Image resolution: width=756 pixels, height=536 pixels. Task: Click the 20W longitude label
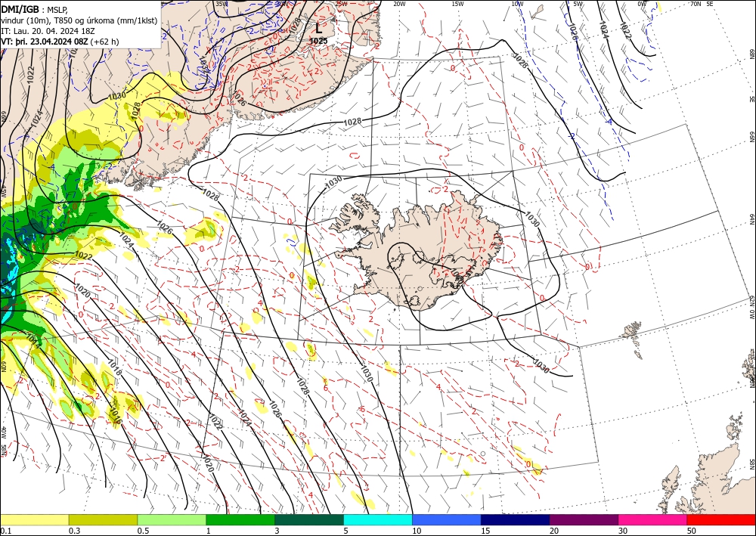(399, 4)
